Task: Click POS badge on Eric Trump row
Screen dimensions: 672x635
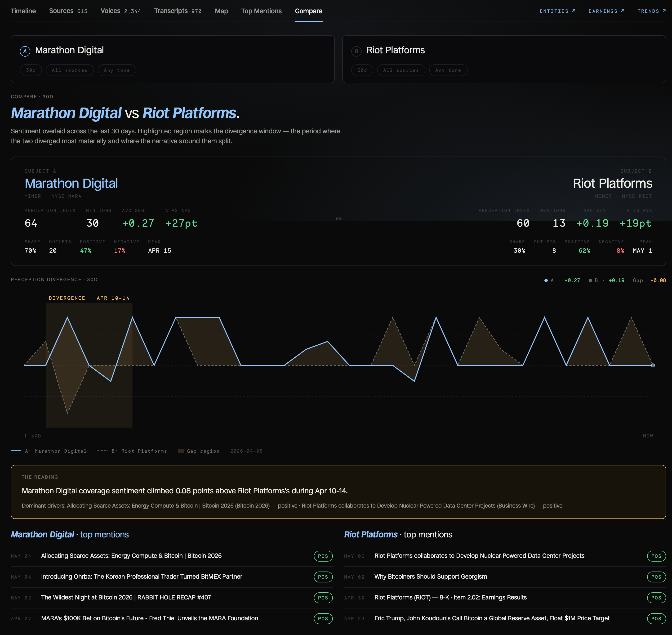Action: 656,618
